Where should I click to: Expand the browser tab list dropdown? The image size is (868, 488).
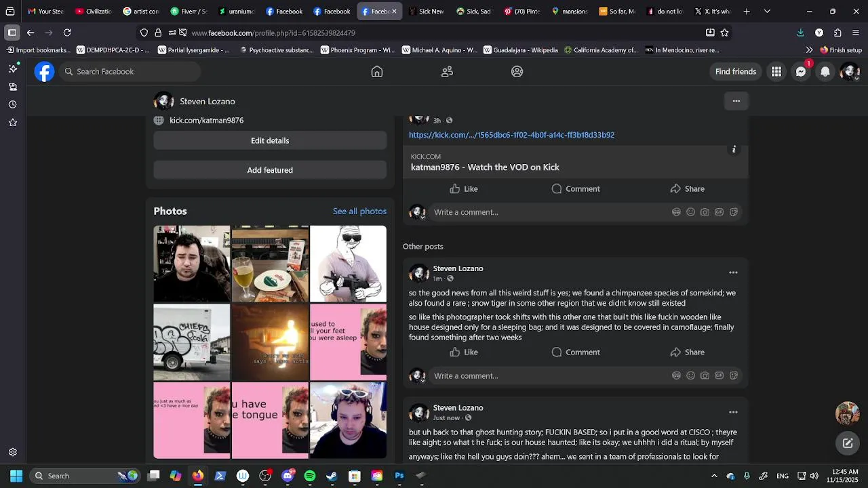(x=767, y=12)
